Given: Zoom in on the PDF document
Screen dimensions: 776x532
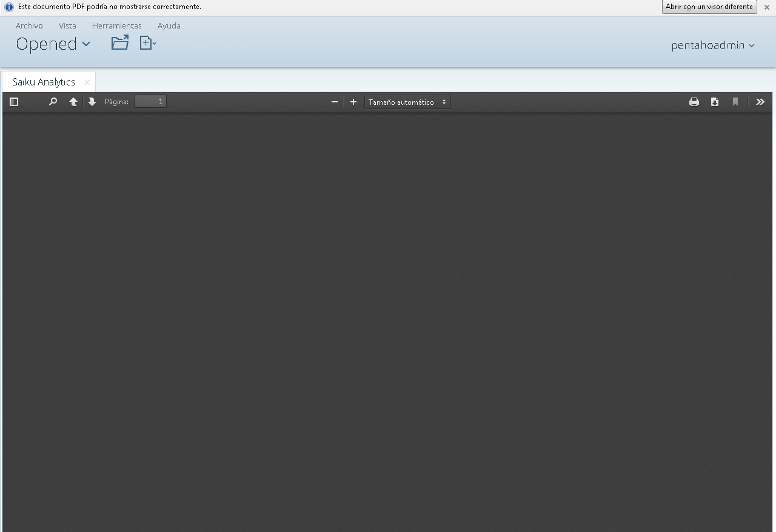Looking at the screenshot, I should pos(353,102).
